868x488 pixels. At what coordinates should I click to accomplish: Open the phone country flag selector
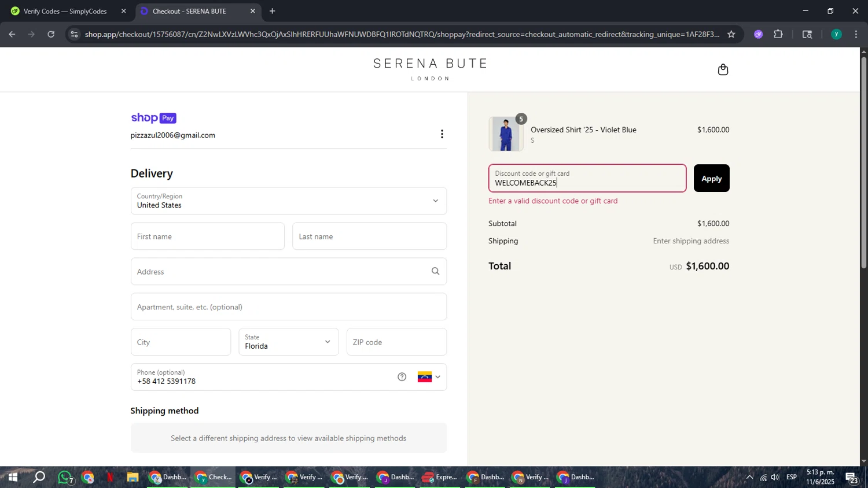coord(429,377)
